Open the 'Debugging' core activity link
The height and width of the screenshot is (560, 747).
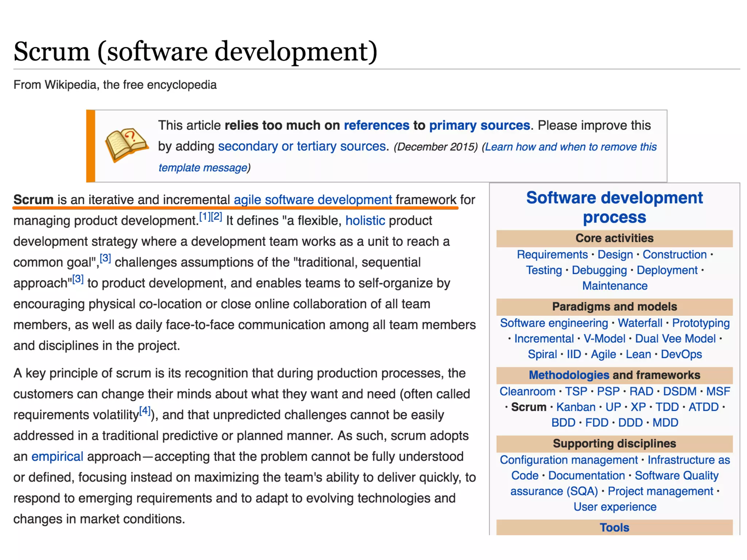click(x=599, y=270)
